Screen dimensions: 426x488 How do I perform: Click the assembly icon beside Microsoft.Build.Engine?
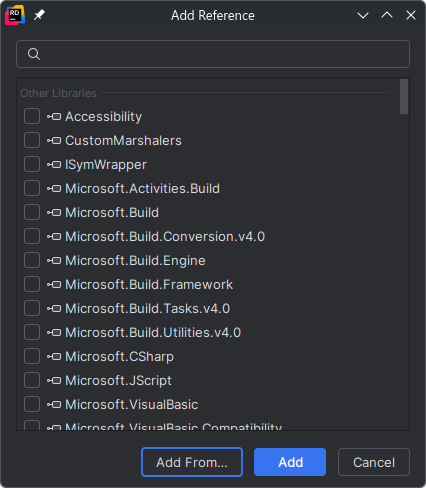(x=54, y=261)
